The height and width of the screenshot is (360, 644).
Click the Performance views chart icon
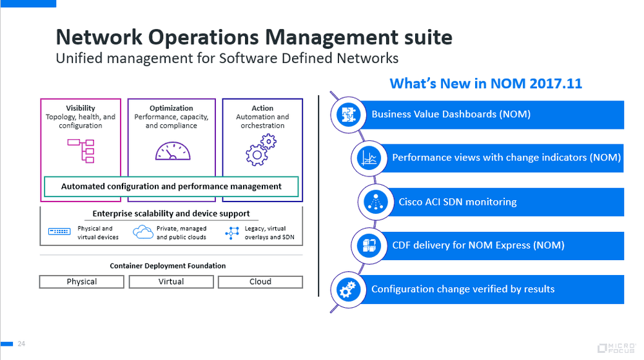click(369, 158)
